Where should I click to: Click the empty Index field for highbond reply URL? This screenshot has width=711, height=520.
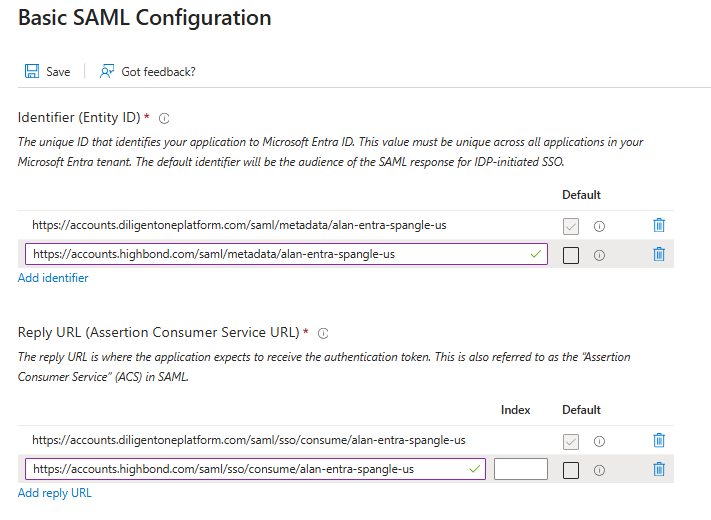coord(520,469)
